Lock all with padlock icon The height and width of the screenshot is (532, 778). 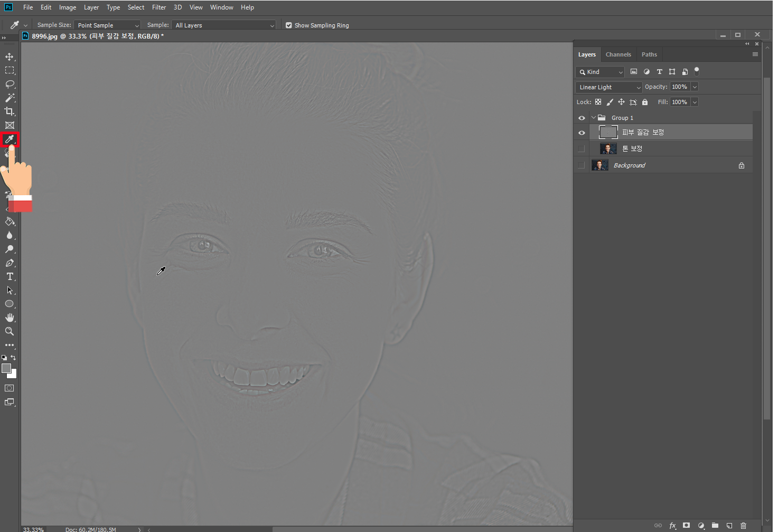(x=645, y=102)
